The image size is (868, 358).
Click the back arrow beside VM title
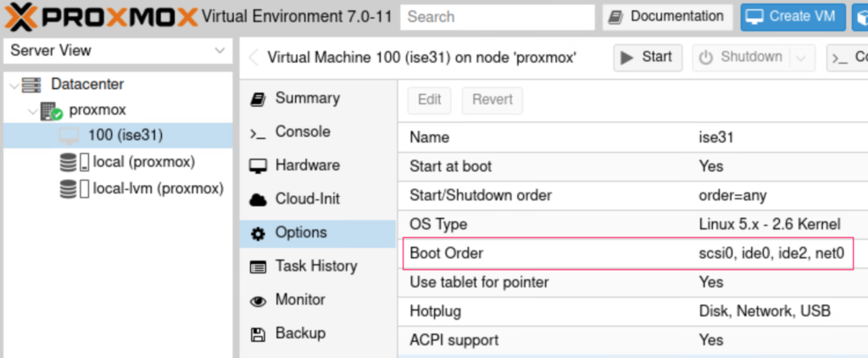pos(253,58)
